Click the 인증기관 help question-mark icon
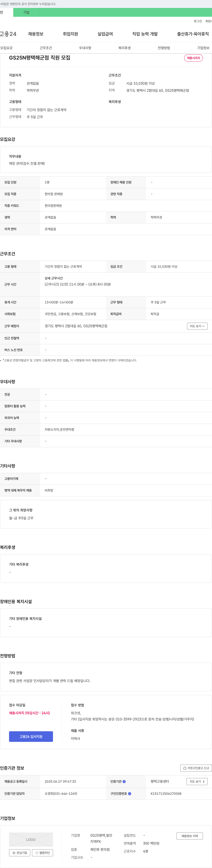This screenshot has height=868, width=212. click(124, 781)
